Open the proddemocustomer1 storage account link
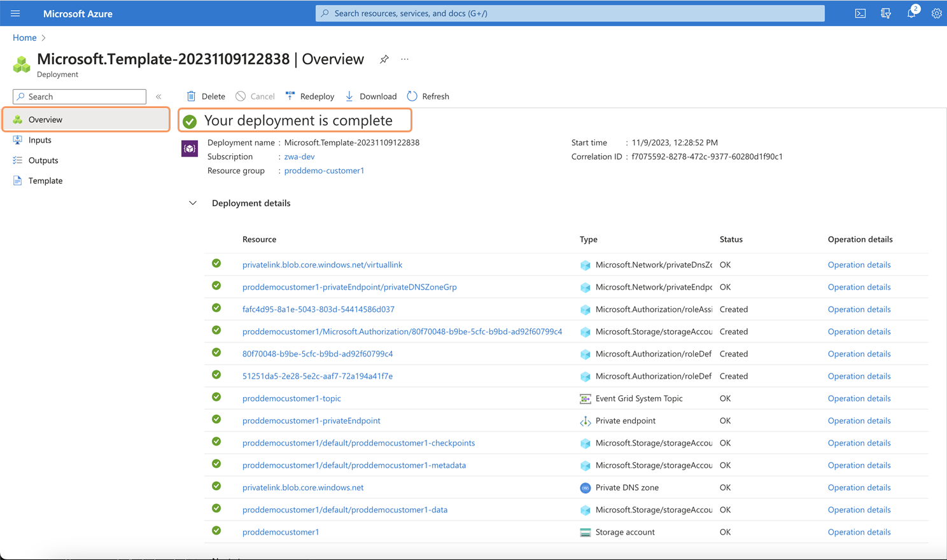Screen dimensions: 947x560 point(281,532)
